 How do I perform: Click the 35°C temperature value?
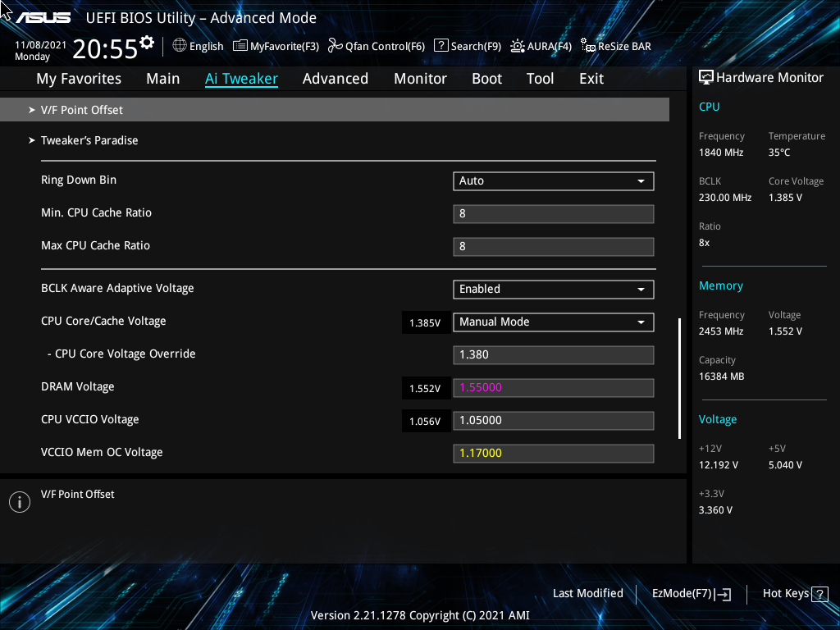779,153
